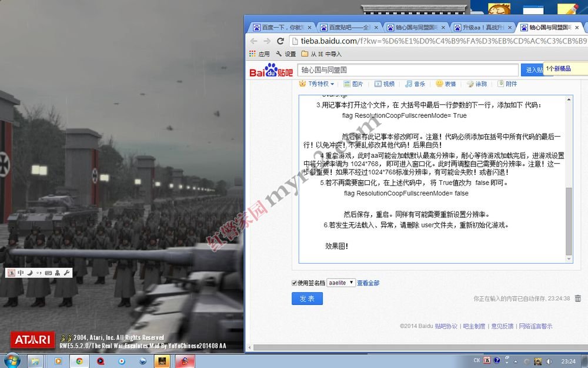The image size is (588, 368).
Task: Go forward in Chrome
Action: coord(266,41)
